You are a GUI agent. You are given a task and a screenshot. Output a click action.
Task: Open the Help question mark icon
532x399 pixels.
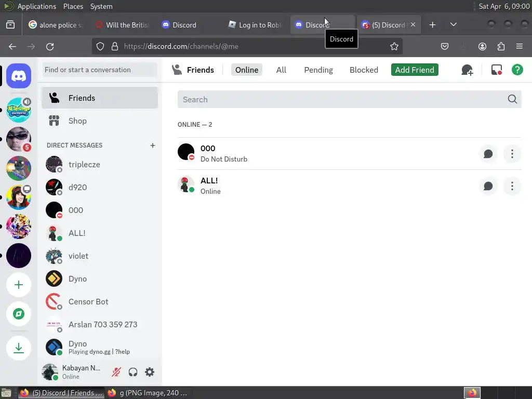(517, 70)
